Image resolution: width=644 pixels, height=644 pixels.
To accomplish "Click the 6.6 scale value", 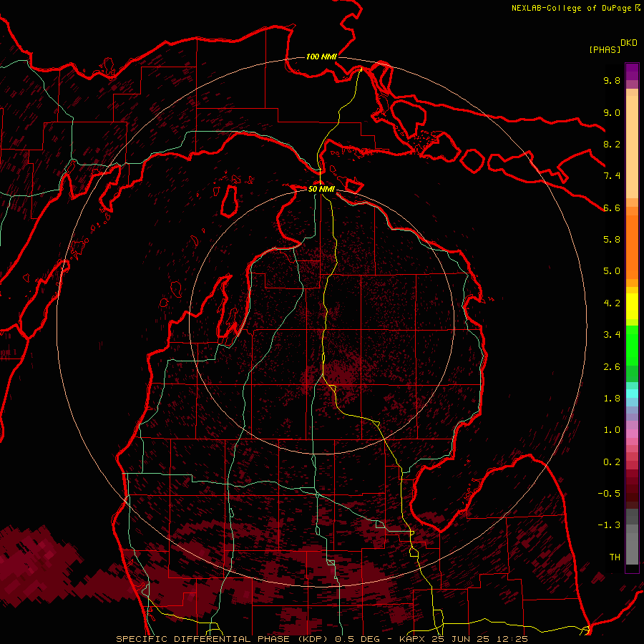I will (612, 208).
